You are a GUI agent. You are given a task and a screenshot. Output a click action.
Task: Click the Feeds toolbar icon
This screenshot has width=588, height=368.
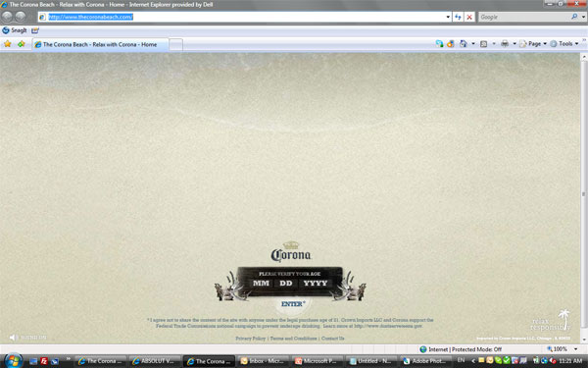point(484,44)
